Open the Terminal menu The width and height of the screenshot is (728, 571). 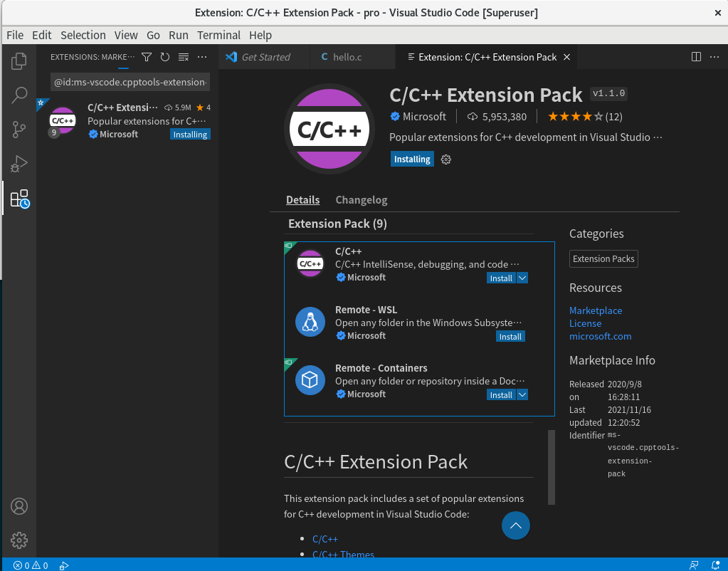click(218, 36)
